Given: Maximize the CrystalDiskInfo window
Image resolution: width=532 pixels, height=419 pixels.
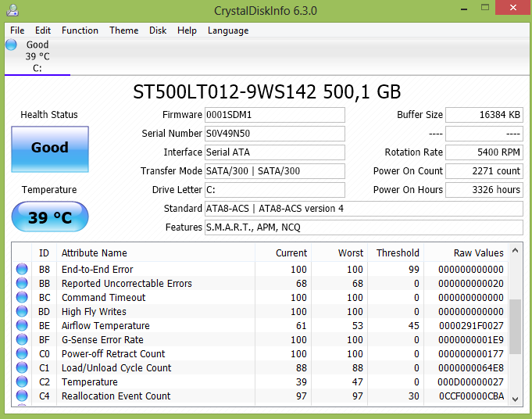Looking at the screenshot, I should 485,8.
